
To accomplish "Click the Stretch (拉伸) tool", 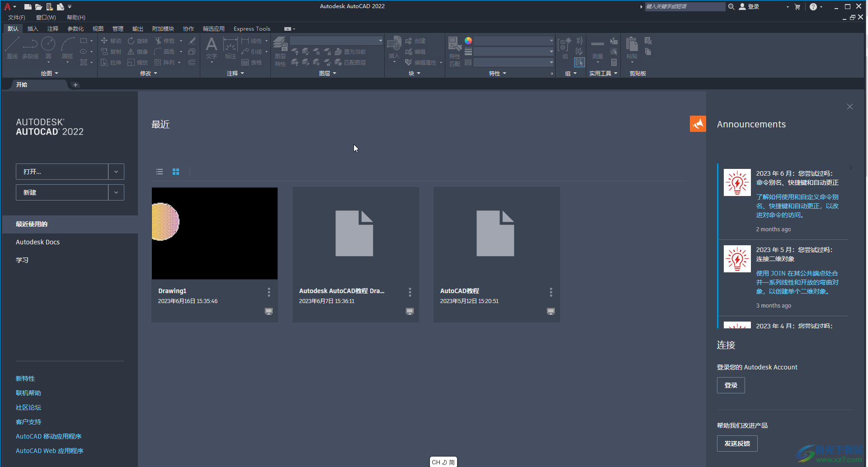I will 111,62.
